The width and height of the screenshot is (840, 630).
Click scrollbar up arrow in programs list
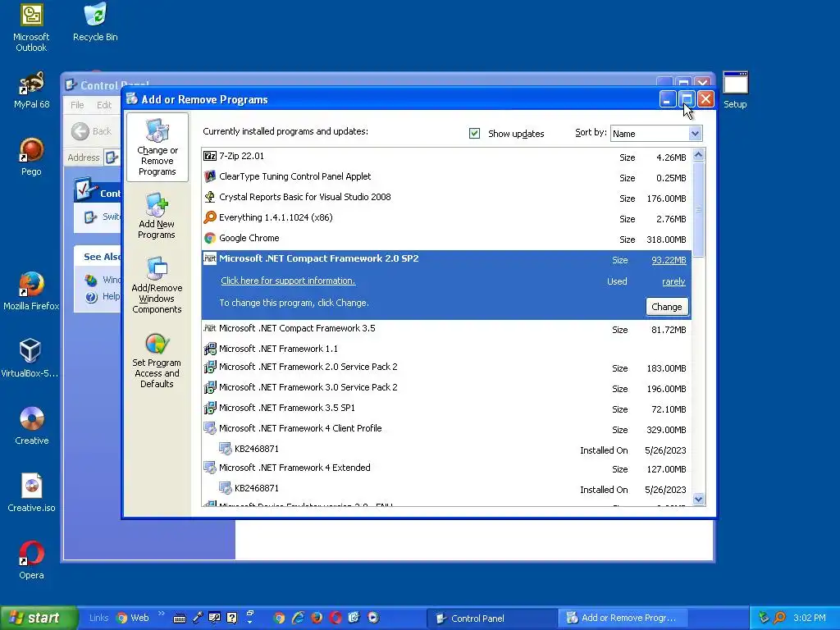(698, 155)
